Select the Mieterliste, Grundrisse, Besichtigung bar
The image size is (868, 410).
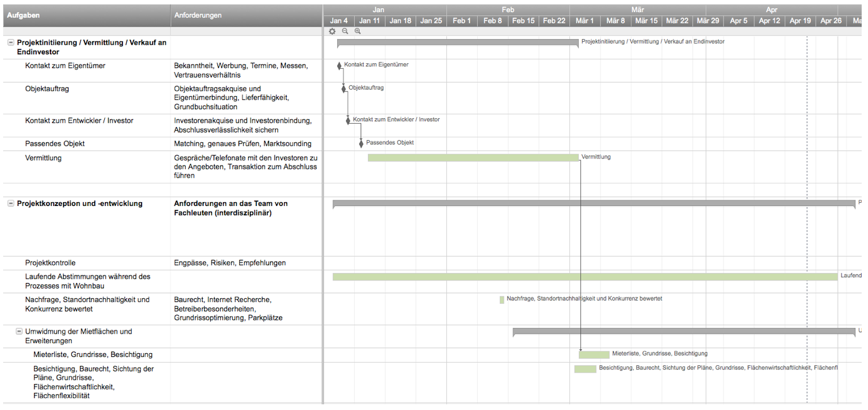coord(594,354)
